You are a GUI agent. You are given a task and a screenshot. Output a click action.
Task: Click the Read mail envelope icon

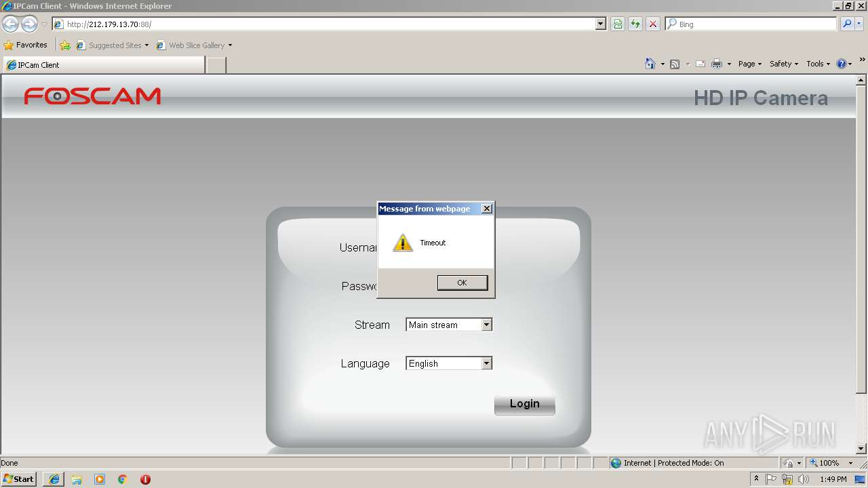(x=701, y=64)
